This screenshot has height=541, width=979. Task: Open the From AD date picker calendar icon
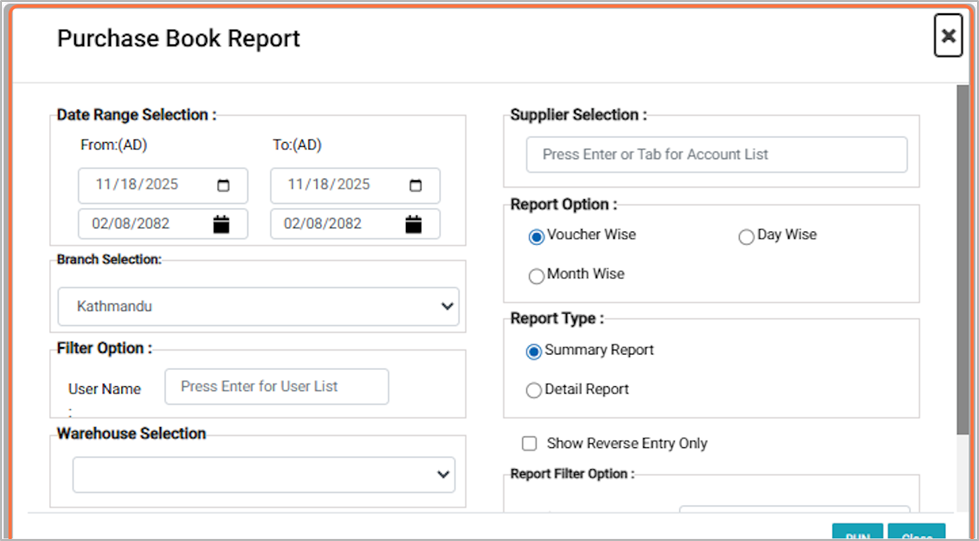223,185
